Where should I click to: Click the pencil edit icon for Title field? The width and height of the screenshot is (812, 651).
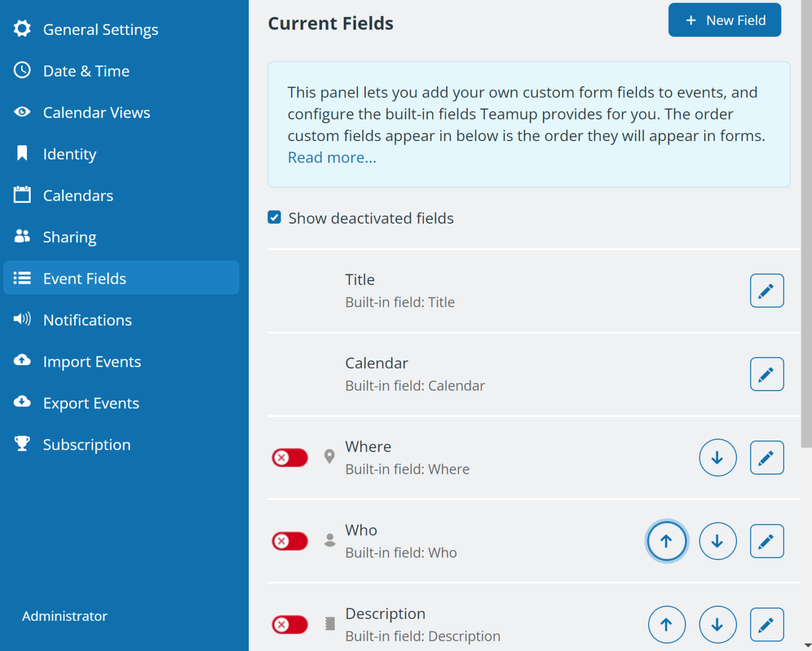pyautogui.click(x=766, y=291)
